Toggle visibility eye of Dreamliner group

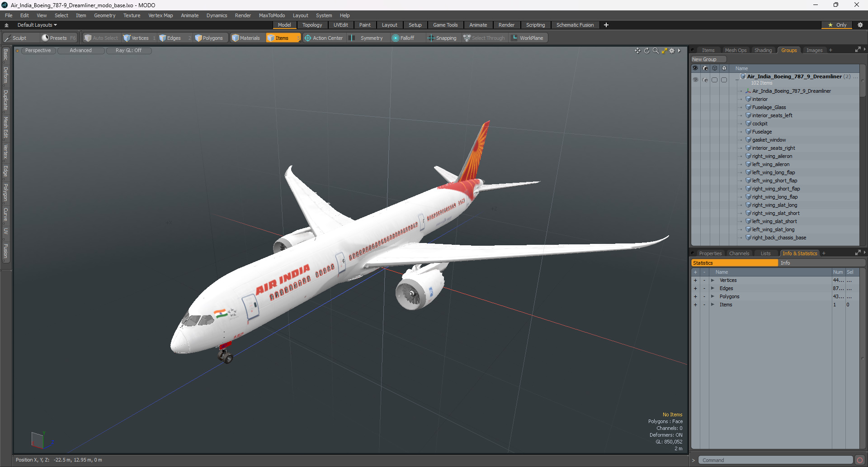pyautogui.click(x=695, y=80)
